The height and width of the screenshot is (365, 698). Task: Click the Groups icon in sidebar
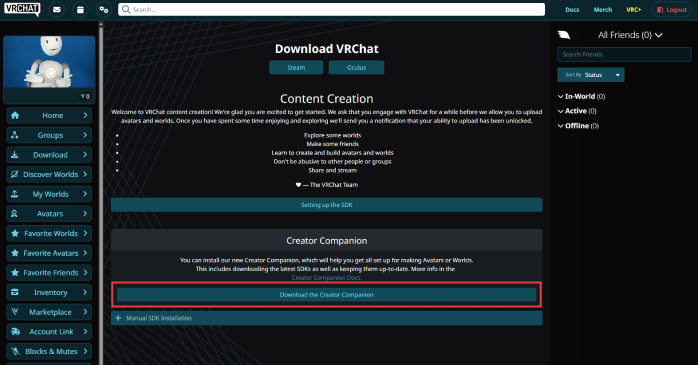(x=15, y=135)
